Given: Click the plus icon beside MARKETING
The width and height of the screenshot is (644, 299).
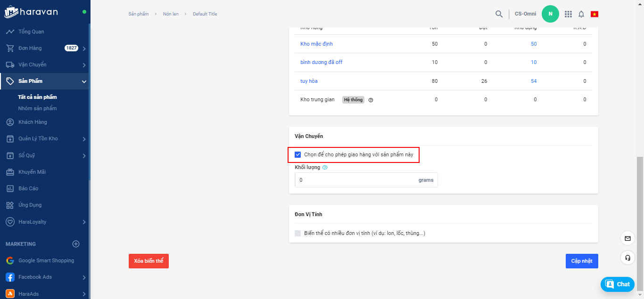Looking at the screenshot, I should tap(76, 244).
